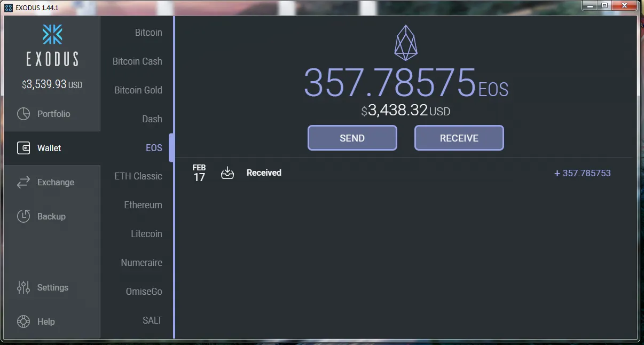Select EOS in the asset list
644x345 pixels.
[154, 148]
